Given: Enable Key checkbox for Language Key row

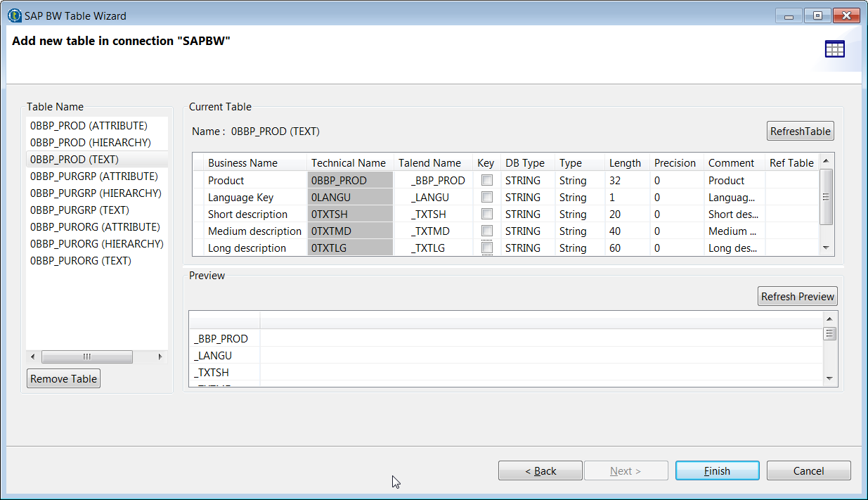Looking at the screenshot, I should (x=486, y=198).
